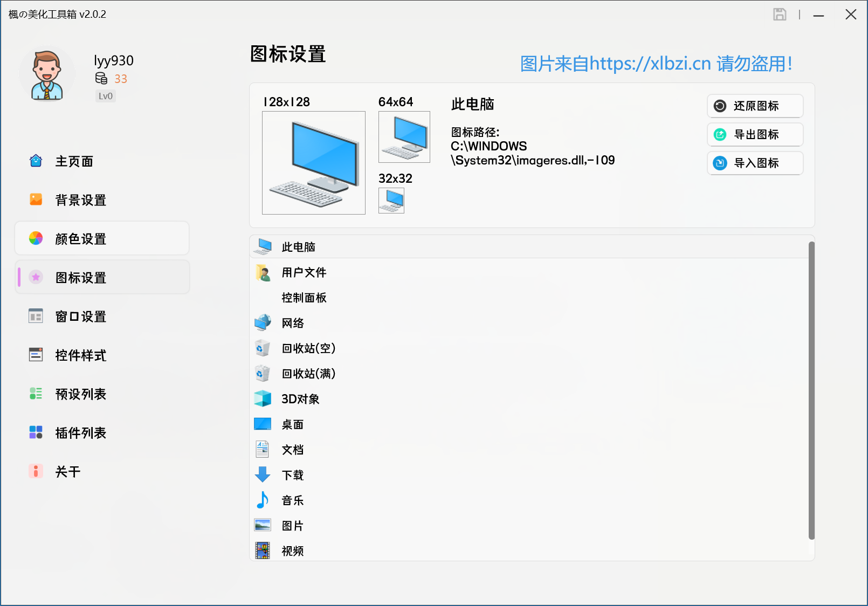
Task: Select 回收站(空) in the icon list
Action: click(308, 348)
